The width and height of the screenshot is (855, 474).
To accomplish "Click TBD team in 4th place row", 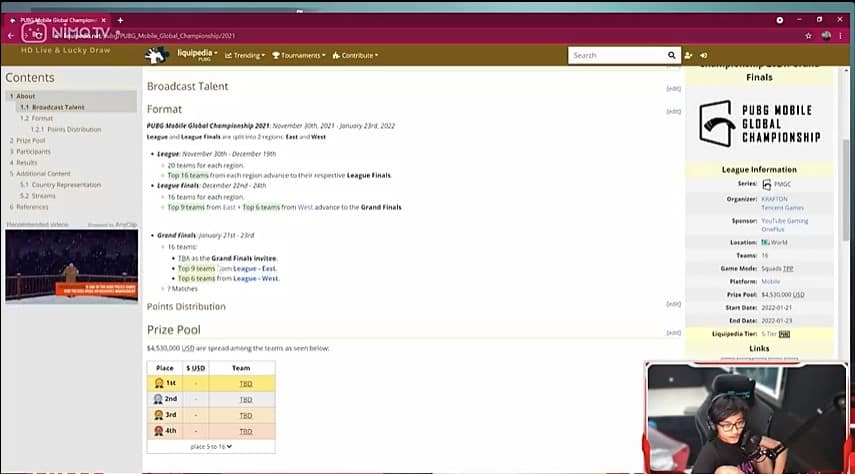I will coord(246,431).
